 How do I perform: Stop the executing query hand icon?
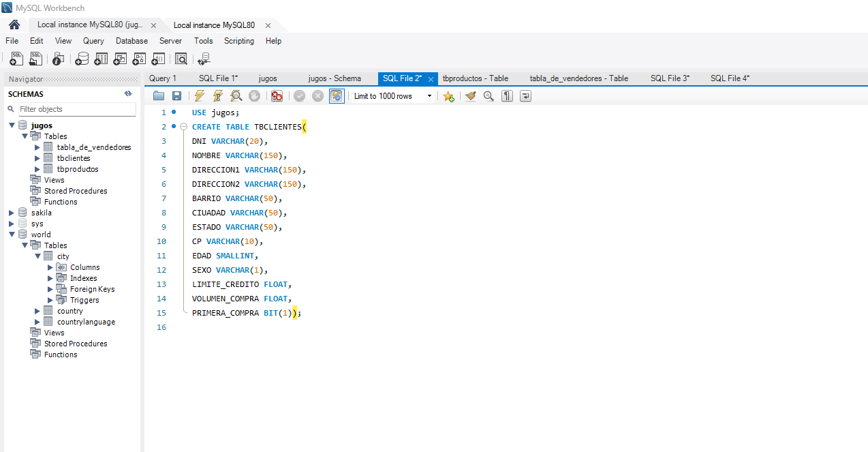pos(254,96)
